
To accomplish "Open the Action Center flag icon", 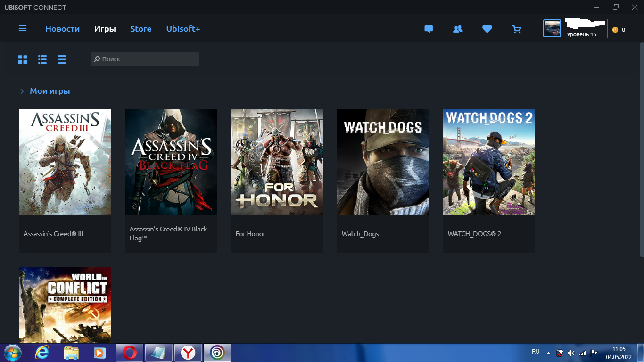I will [x=594, y=353].
